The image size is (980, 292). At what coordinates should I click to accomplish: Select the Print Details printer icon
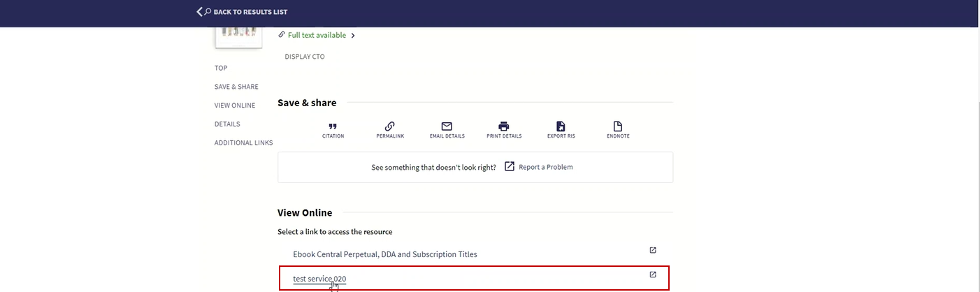pyautogui.click(x=504, y=126)
